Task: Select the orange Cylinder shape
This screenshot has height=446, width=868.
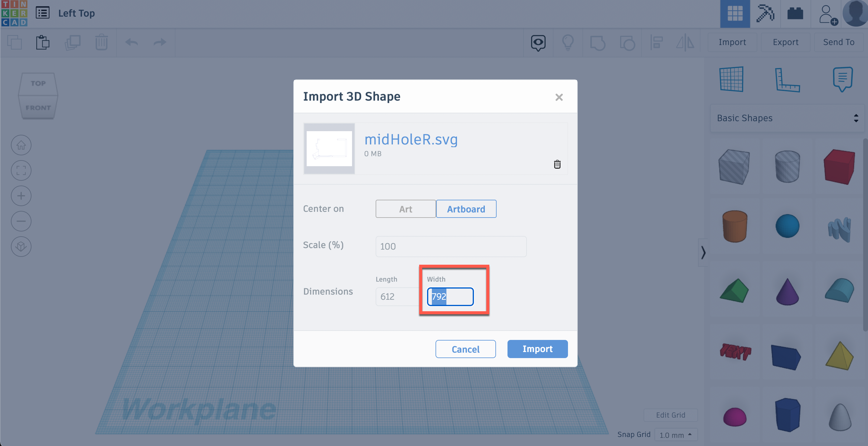Action: 735,226
